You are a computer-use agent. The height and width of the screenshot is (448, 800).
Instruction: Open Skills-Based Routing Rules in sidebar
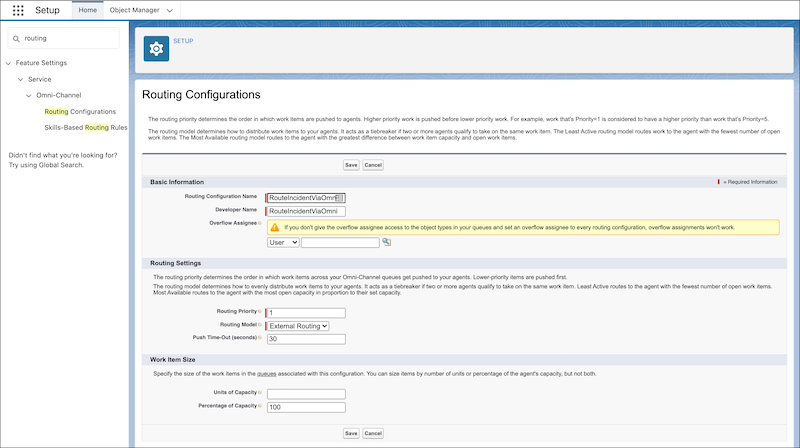(86, 128)
